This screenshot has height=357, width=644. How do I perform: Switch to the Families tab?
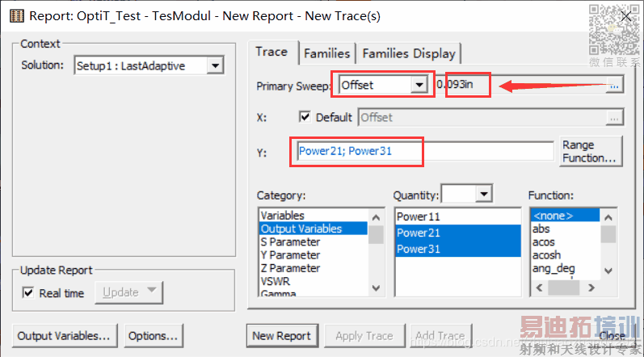coord(326,53)
